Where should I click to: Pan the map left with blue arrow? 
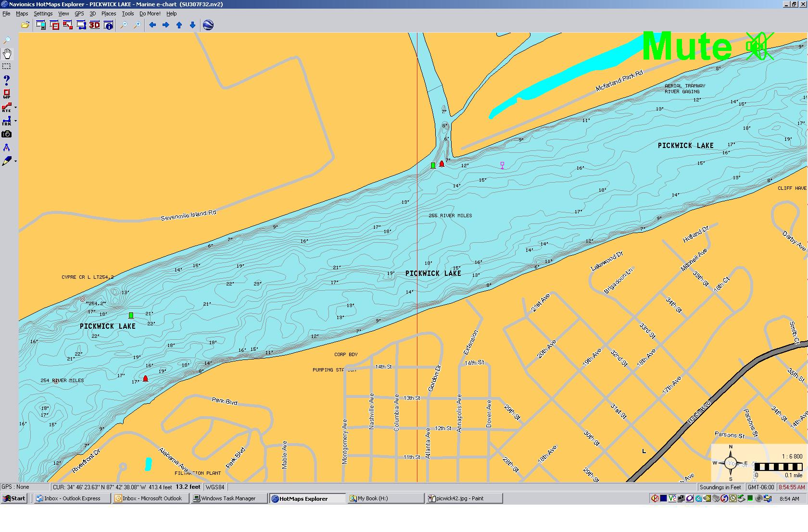(152, 25)
